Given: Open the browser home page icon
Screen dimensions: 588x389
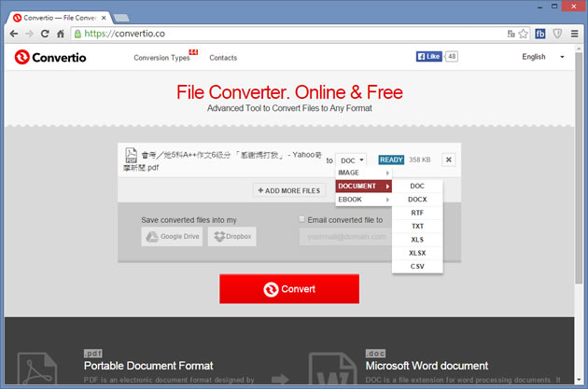Looking at the screenshot, I should 61,34.
